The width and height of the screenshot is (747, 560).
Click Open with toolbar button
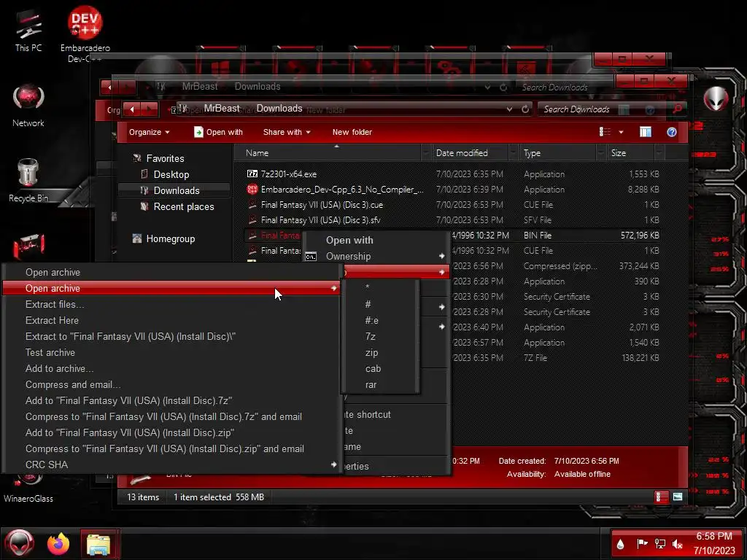(219, 132)
